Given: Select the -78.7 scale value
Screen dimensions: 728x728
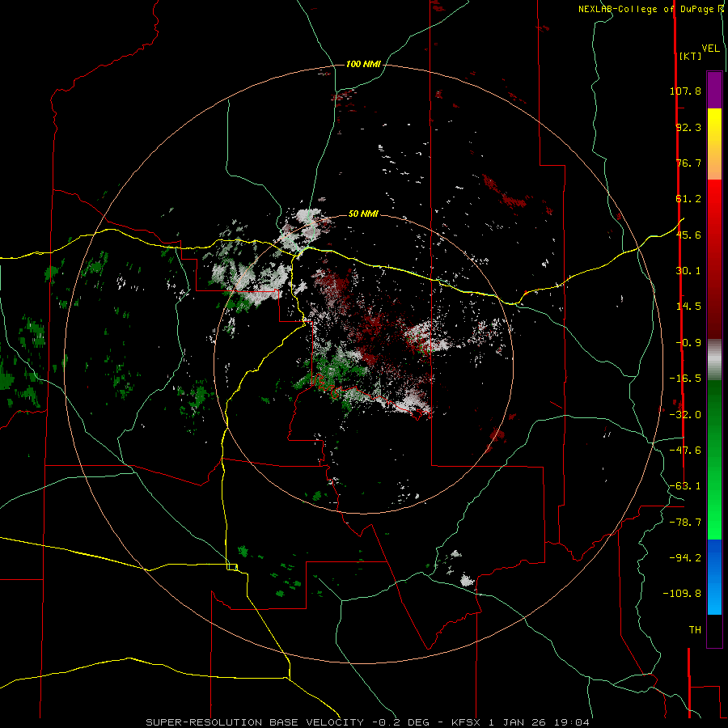Looking at the screenshot, I should pyautogui.click(x=685, y=523).
